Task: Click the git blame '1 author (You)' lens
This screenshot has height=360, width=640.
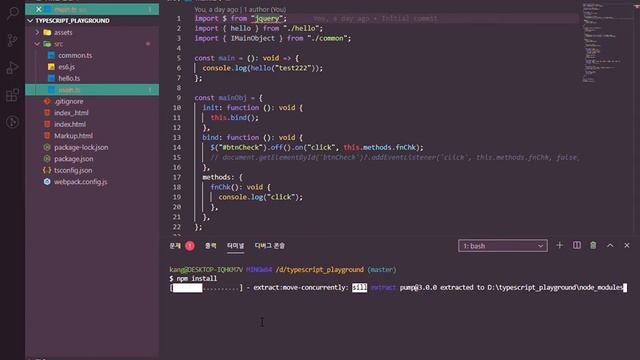Action: point(265,9)
